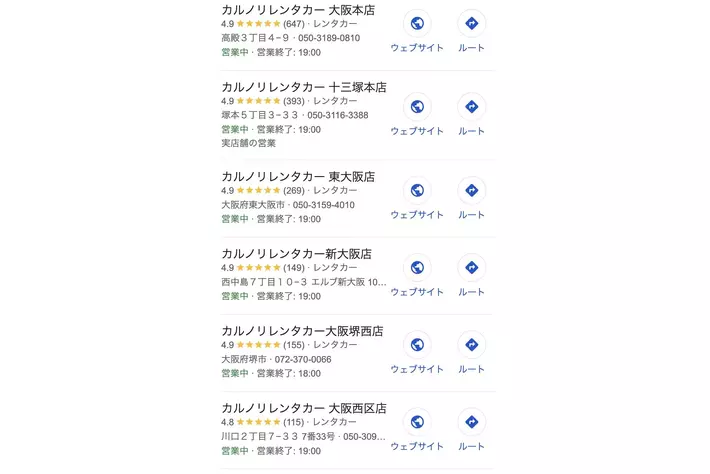Select カルノリレンタカー 十三塚本店 listing title
710x474 pixels.
tap(303, 86)
